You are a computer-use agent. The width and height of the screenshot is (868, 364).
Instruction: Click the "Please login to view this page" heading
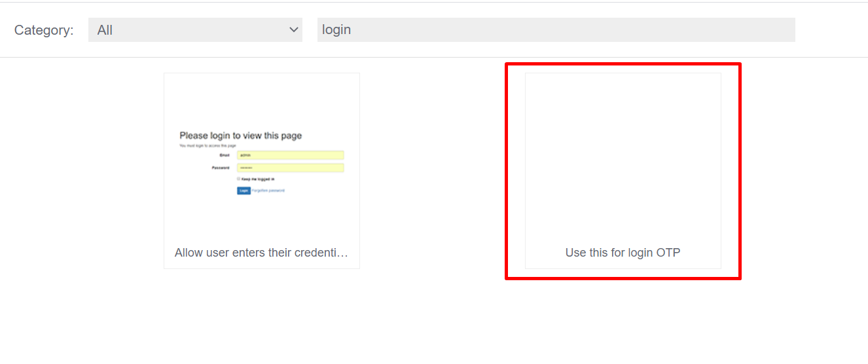point(240,136)
